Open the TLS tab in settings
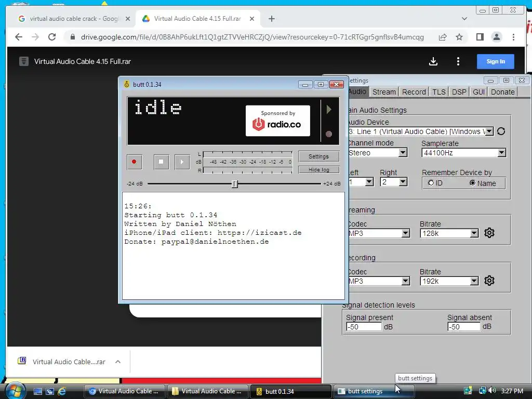This screenshot has height=399, width=532. [x=438, y=92]
